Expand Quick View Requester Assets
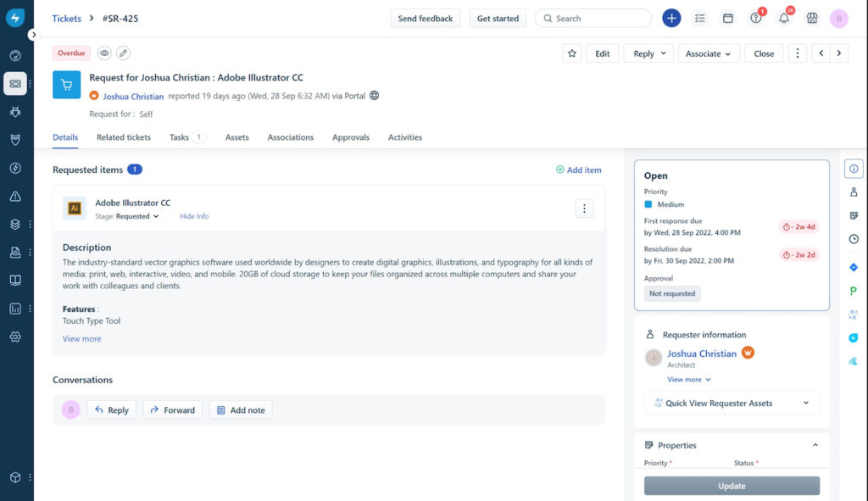868x501 pixels. (x=732, y=403)
